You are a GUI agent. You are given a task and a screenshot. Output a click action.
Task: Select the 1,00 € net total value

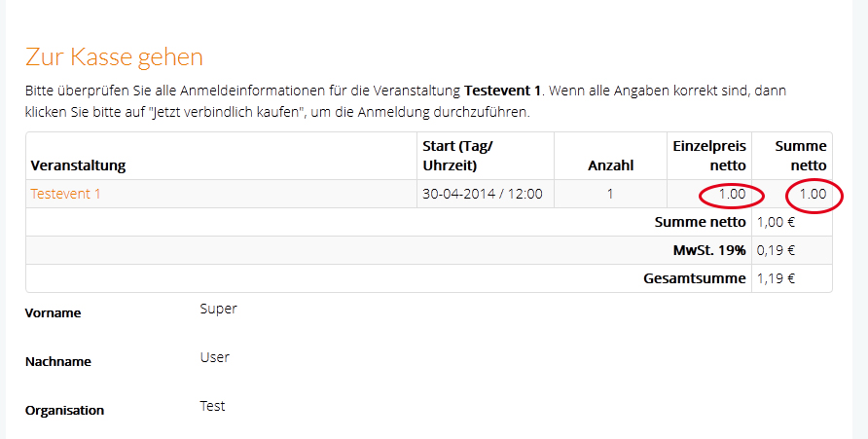click(x=776, y=222)
